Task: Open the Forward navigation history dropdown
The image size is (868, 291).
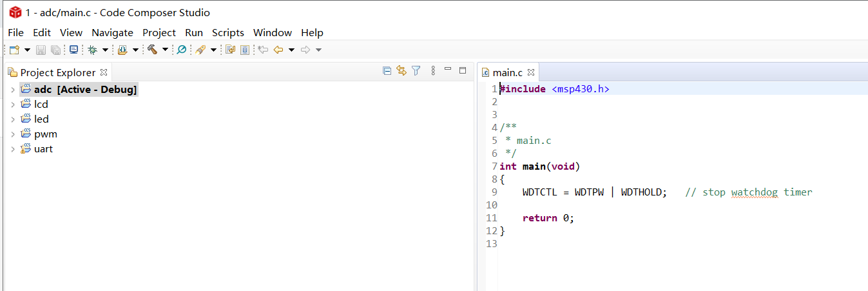Action: click(x=318, y=50)
